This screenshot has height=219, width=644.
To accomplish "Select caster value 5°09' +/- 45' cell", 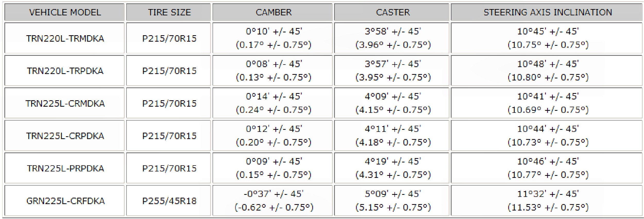I will pyautogui.click(x=393, y=200).
